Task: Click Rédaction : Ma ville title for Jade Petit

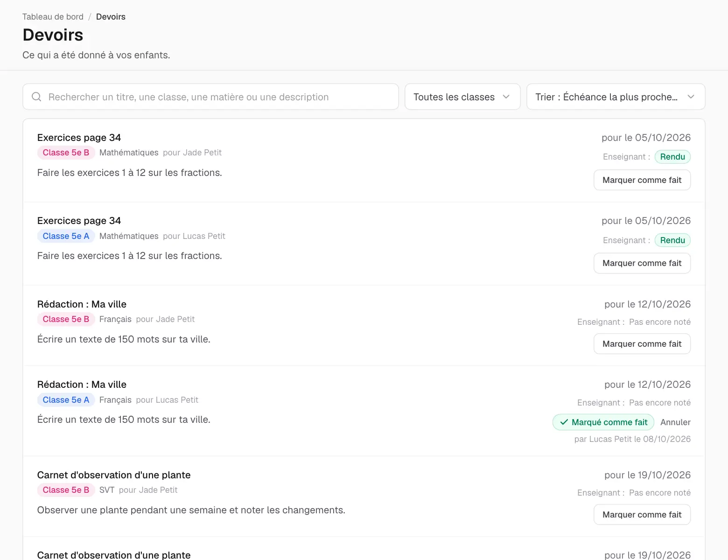Action: click(82, 304)
